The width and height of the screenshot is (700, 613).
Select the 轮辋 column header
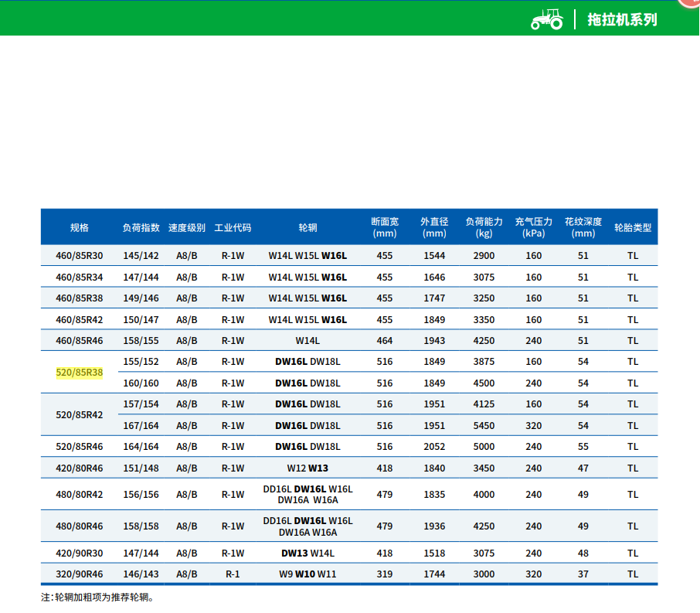[308, 227]
